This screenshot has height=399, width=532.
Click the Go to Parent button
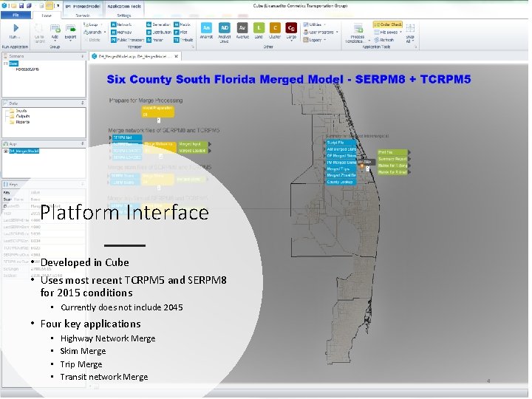point(38,33)
